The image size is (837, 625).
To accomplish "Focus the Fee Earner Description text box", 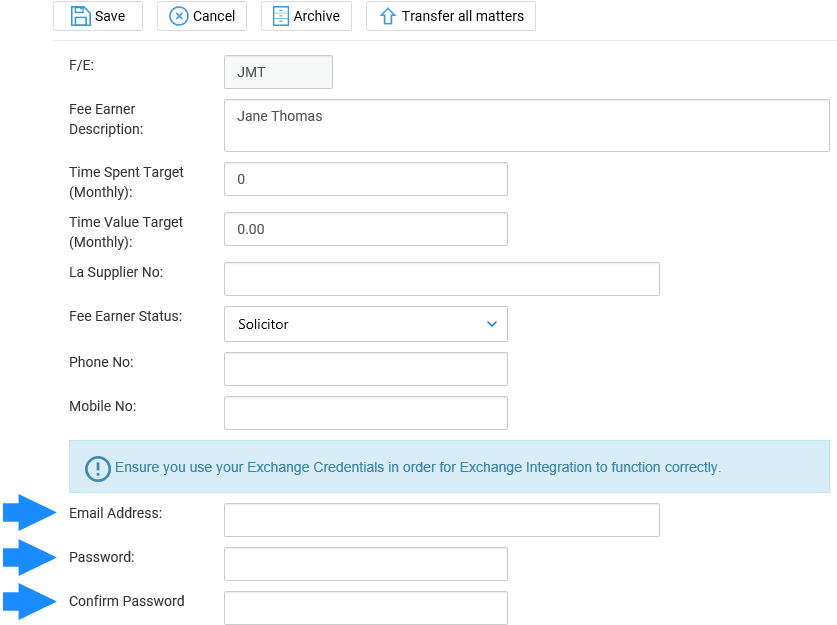I will [x=527, y=125].
